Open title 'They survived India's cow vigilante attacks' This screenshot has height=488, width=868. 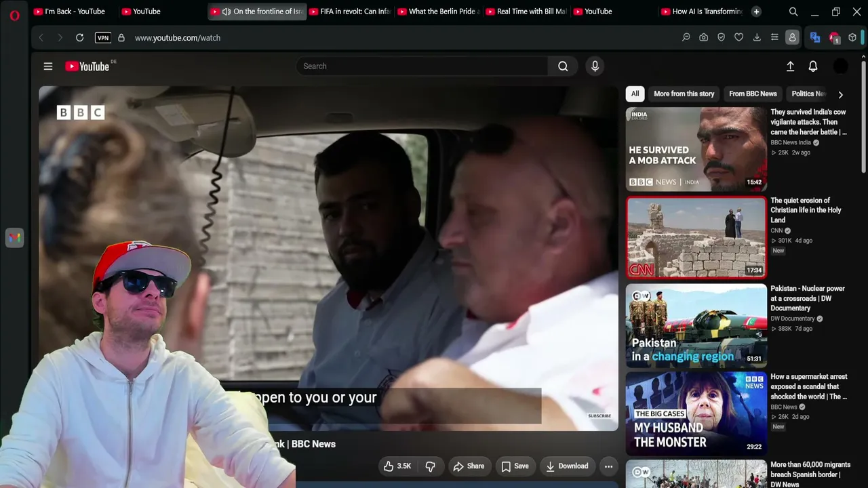[x=808, y=122]
